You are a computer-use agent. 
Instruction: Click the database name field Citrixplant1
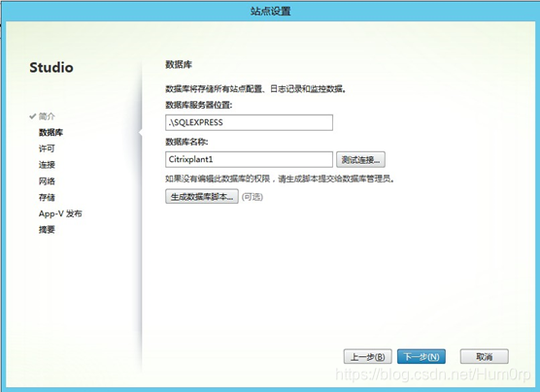click(x=249, y=159)
